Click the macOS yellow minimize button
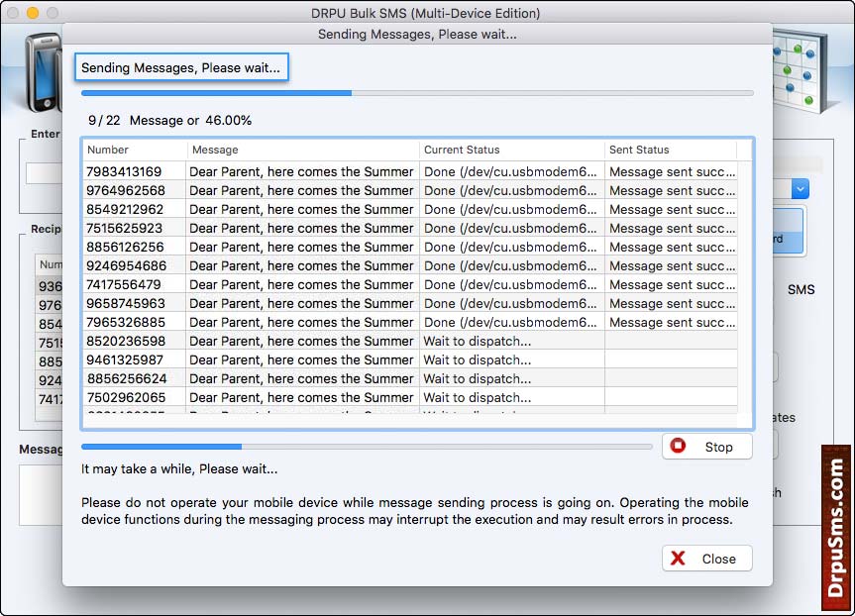Image resolution: width=855 pixels, height=616 pixels. 33,13
